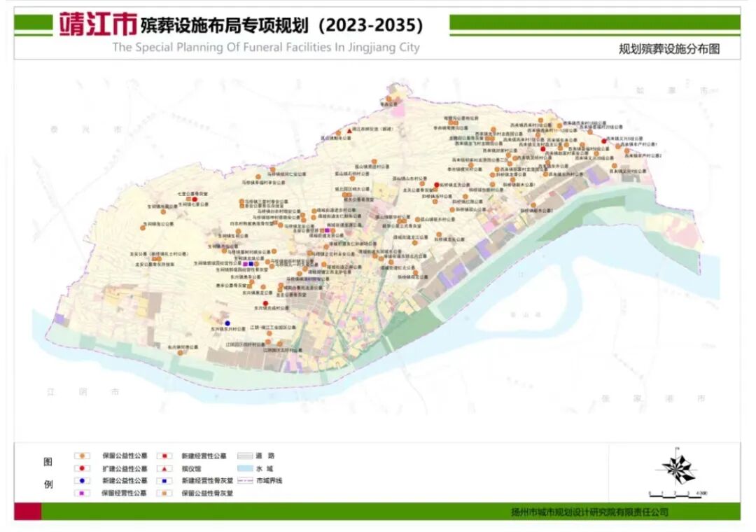Image resolution: width=756 pixels, height=532 pixels.
Task: Click the red triangle funeral home marker on the map
Action: click(350, 130)
